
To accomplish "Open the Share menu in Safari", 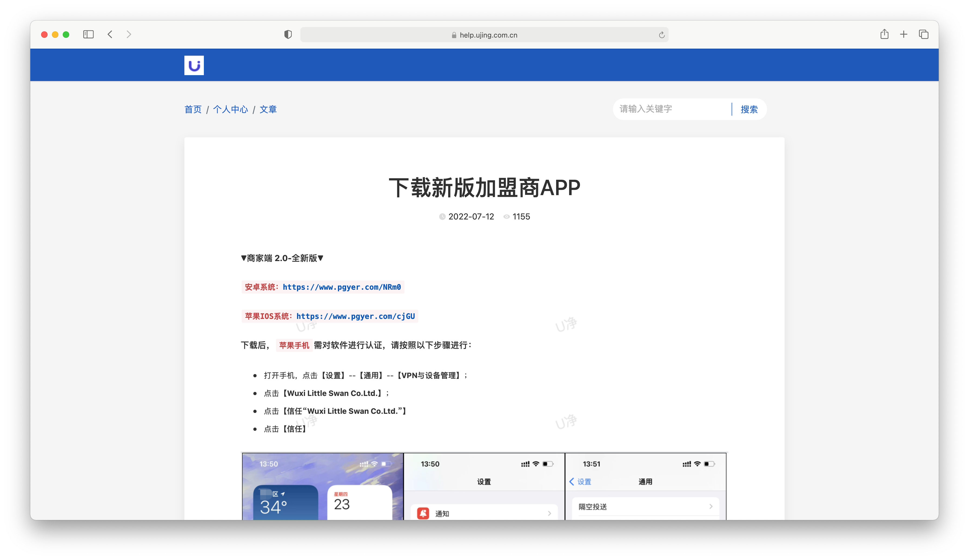I will click(884, 34).
